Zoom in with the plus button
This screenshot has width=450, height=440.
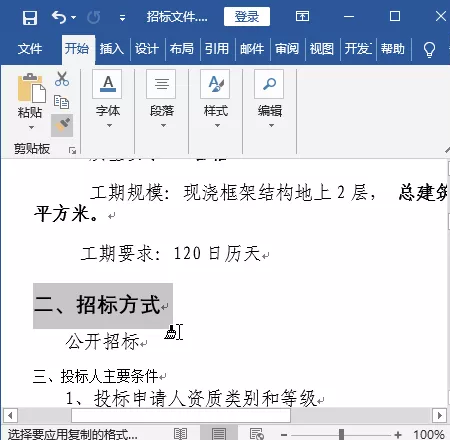tap(397, 435)
